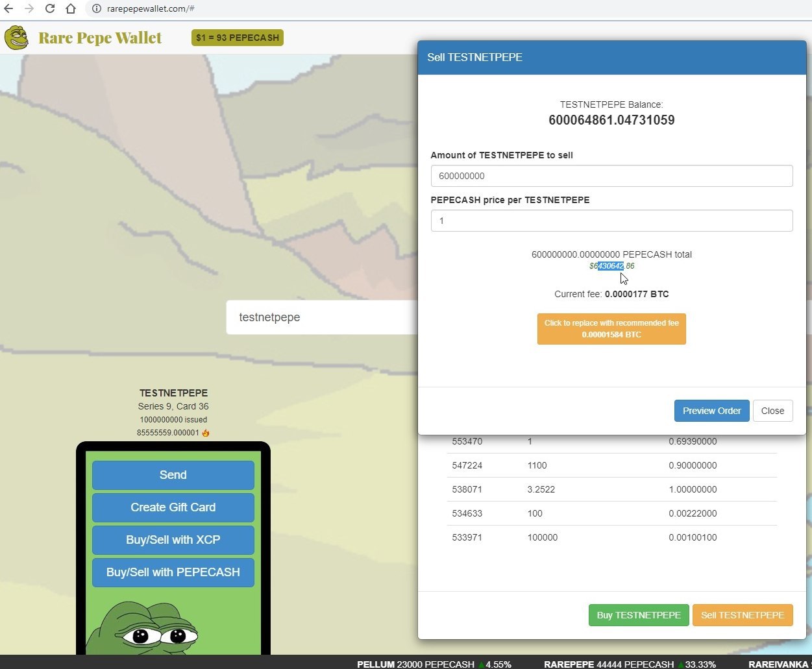The height and width of the screenshot is (669, 812).
Task: Click Current fee 0.0000177 BTC text
Action: [x=611, y=294]
